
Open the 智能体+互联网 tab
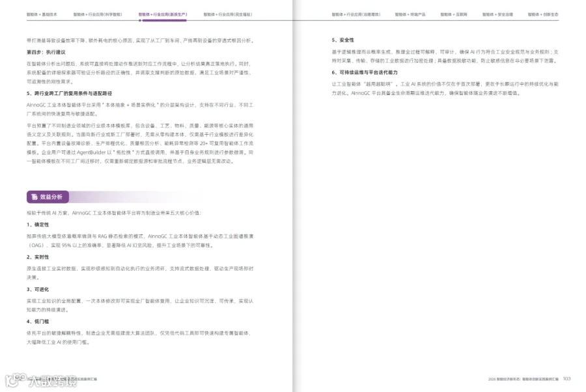(x=454, y=14)
